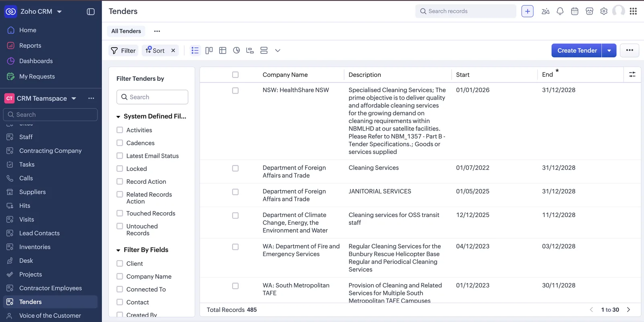The width and height of the screenshot is (644, 322).
Task: Select the NSW: HealthShare NSW row checkbox
Action: pyautogui.click(x=235, y=90)
